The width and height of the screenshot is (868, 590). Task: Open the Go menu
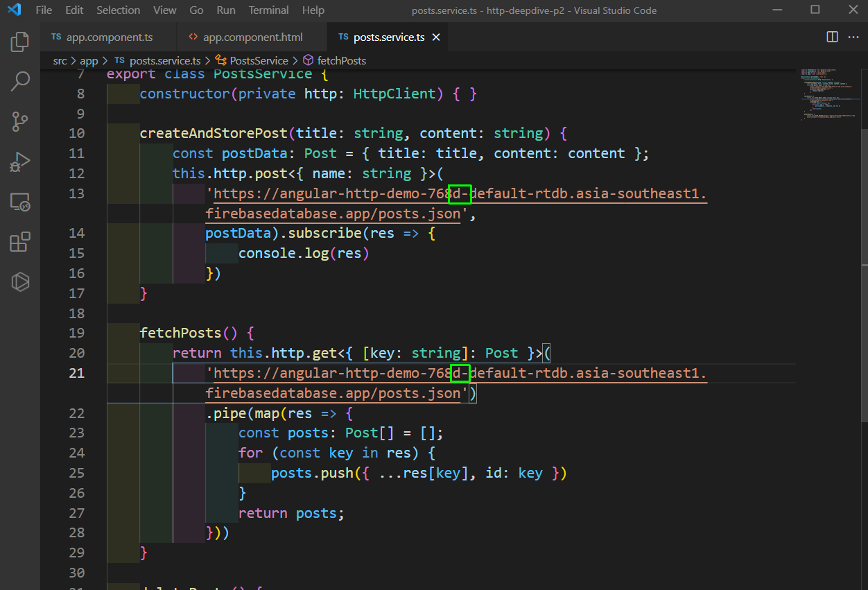[197, 10]
